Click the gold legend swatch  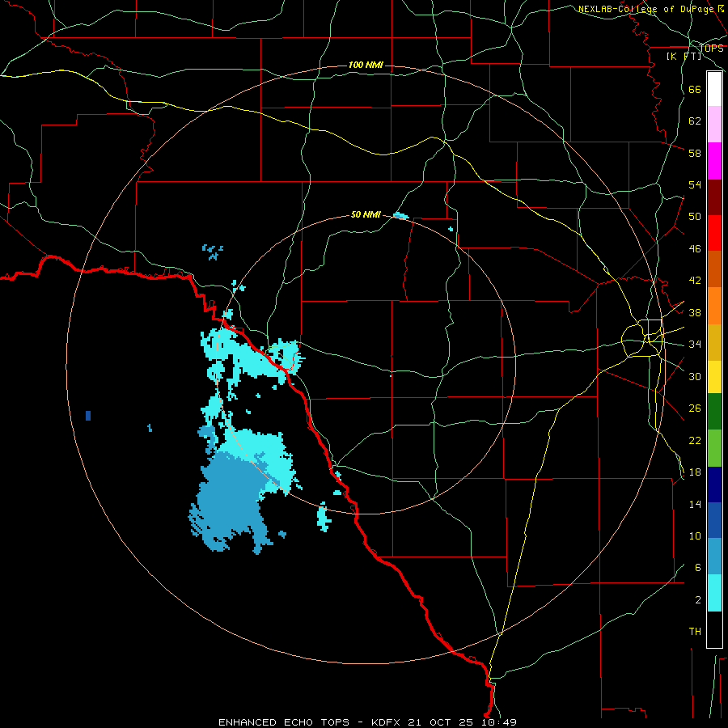(714, 342)
